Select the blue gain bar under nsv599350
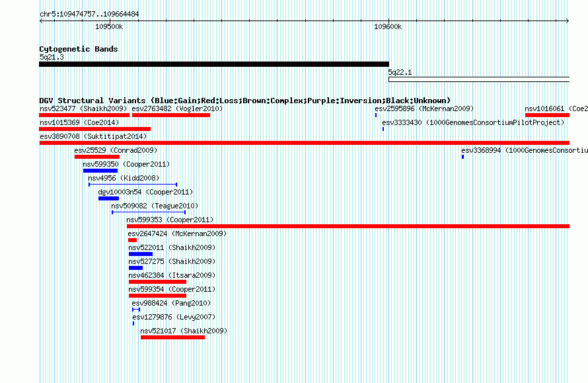The image size is (588, 383). pyautogui.click(x=100, y=171)
